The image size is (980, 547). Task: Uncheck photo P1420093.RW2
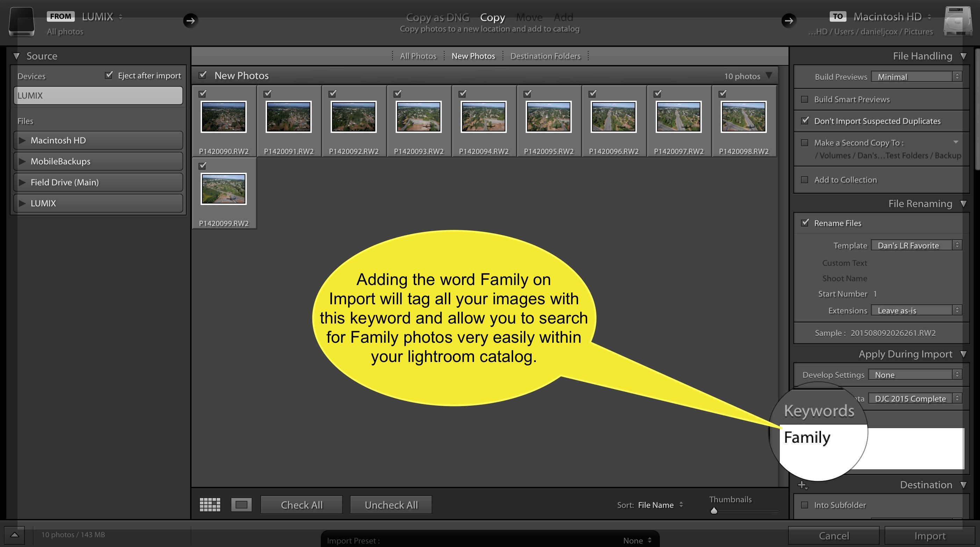tap(397, 93)
